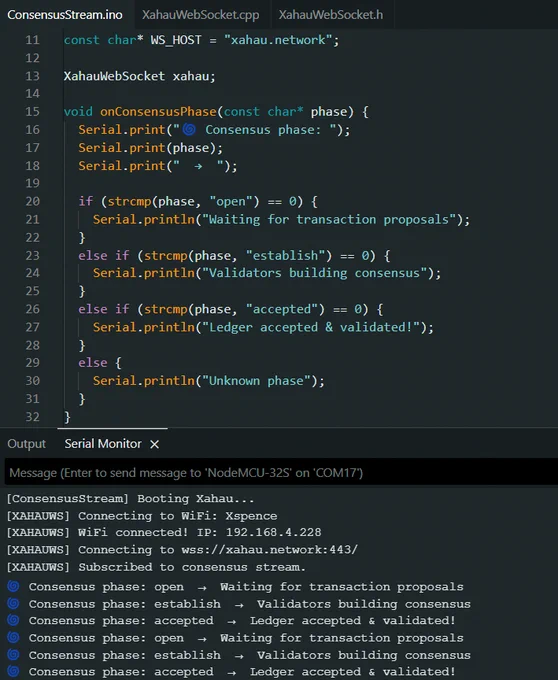Click the else keyword on line 29
The height and width of the screenshot is (680, 558).
93,363
